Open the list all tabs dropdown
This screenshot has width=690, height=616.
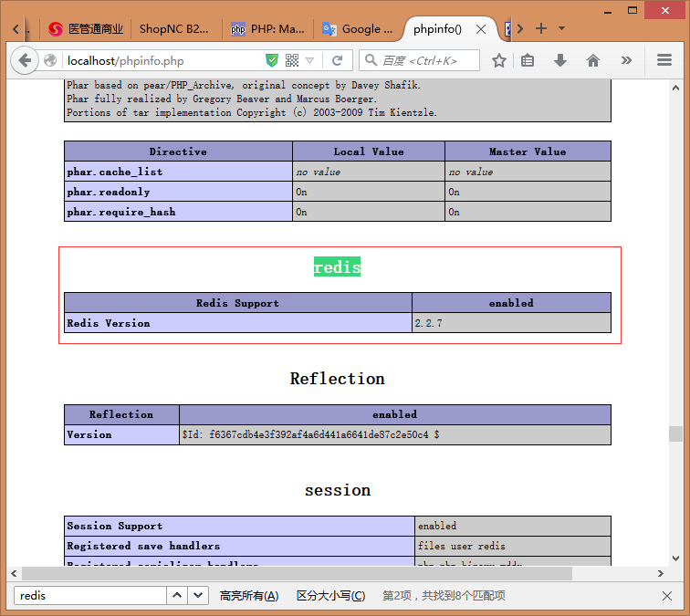[x=561, y=28]
